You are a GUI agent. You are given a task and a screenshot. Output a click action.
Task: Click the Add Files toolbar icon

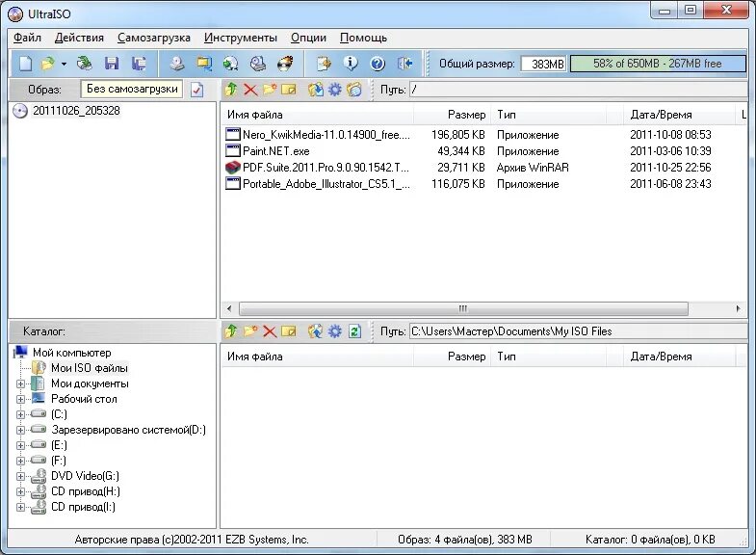324,64
